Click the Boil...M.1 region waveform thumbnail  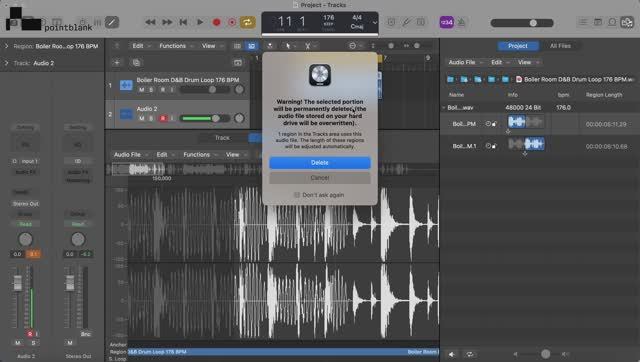526,144
